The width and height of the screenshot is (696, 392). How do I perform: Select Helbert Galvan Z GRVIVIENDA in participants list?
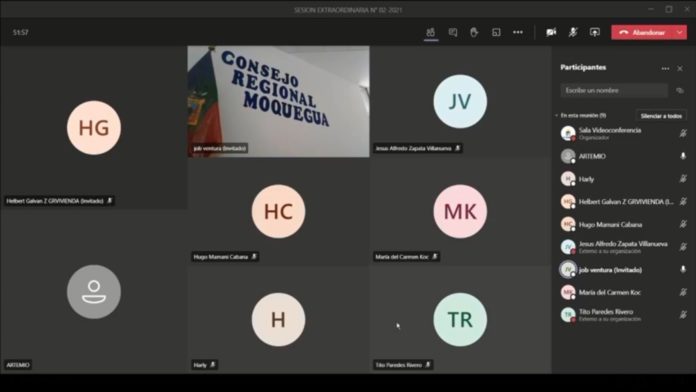tap(623, 202)
